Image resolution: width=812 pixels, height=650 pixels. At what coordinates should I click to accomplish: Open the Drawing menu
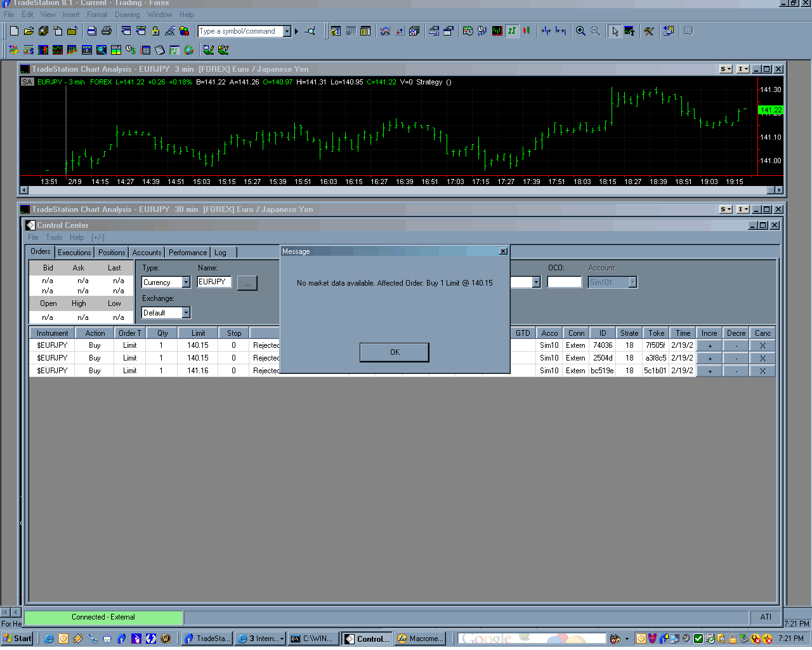(127, 15)
